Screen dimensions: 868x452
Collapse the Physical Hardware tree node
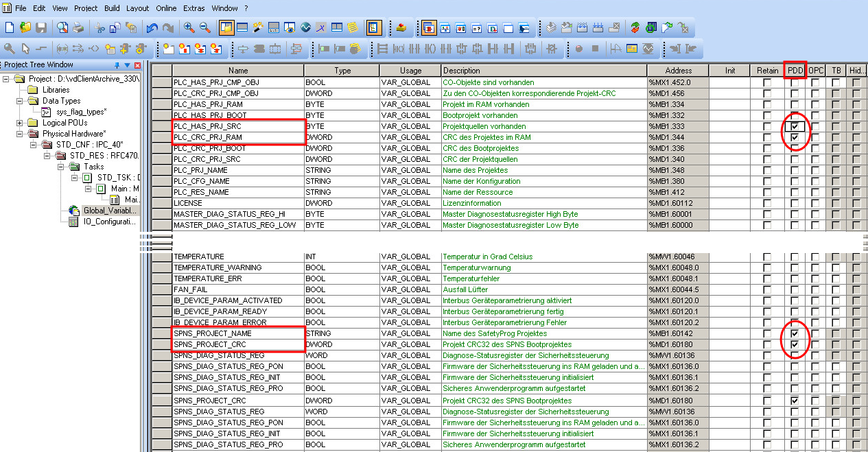[x=19, y=134]
